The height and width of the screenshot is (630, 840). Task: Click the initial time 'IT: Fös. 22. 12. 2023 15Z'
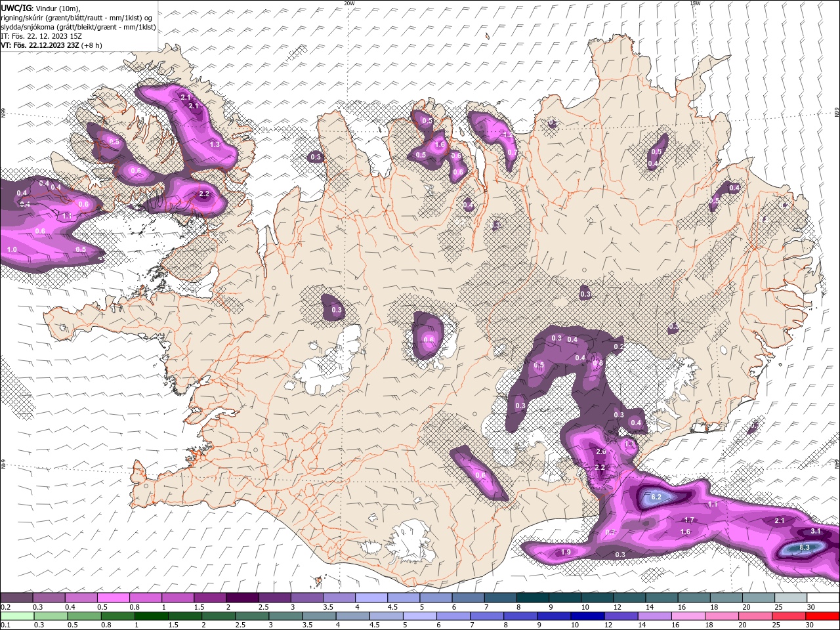click(x=41, y=36)
